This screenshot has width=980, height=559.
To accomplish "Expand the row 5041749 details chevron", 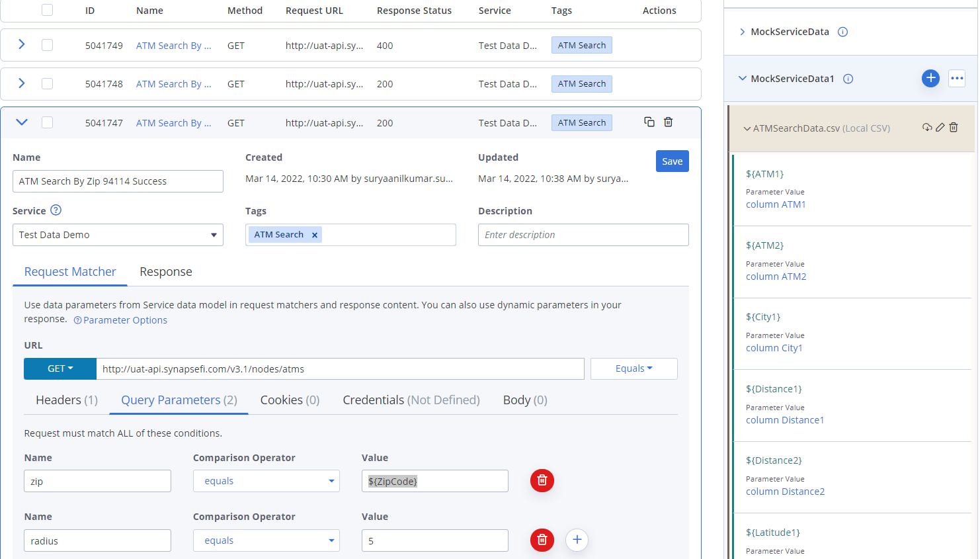I will tap(22, 44).
